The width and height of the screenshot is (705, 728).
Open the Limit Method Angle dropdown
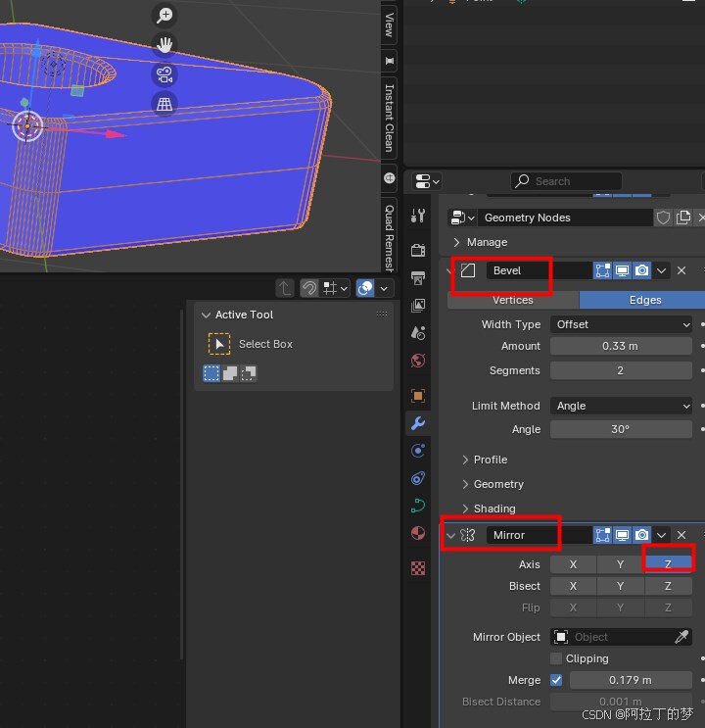pyautogui.click(x=621, y=406)
